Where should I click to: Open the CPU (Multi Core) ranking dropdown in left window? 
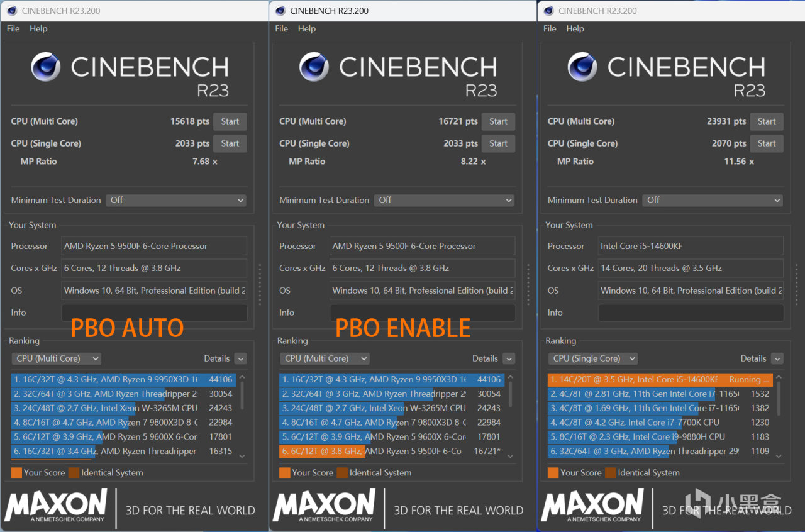click(56, 358)
